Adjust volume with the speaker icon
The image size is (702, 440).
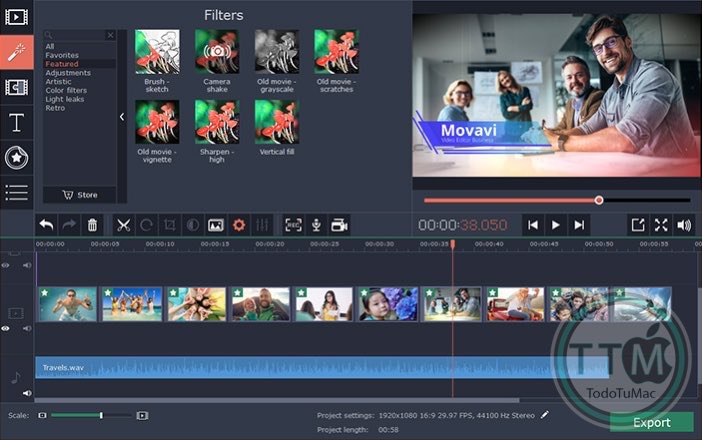tap(684, 225)
